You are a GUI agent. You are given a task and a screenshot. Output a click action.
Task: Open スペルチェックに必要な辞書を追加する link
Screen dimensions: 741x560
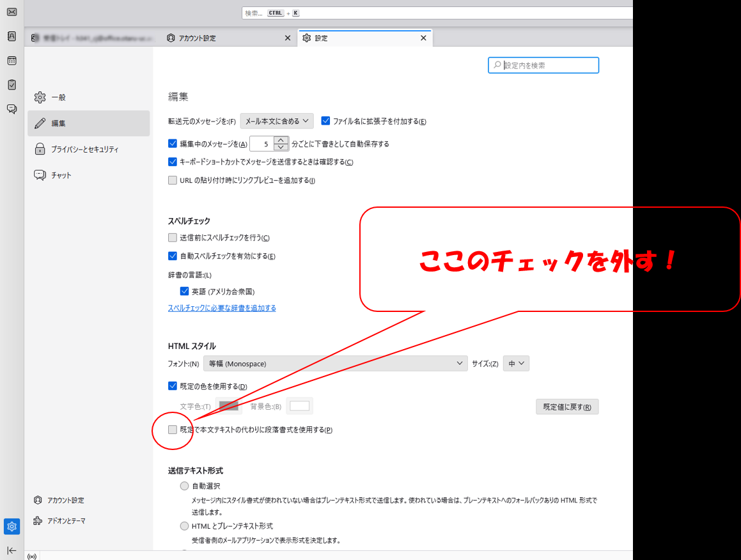222,308
